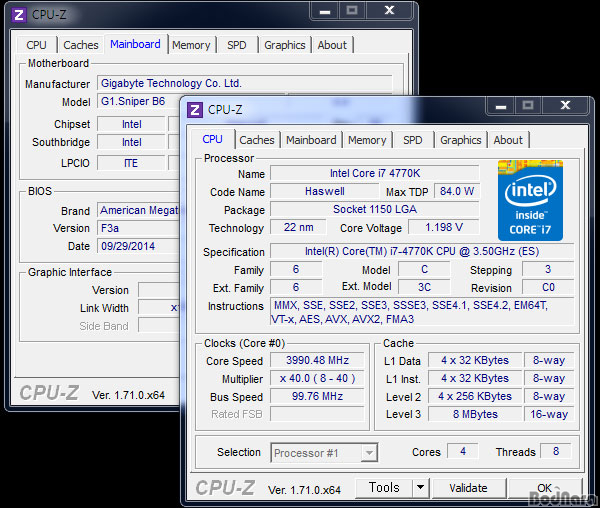Image resolution: width=600 pixels, height=508 pixels.
Task: Open Graphics tab in back window
Action: [285, 45]
